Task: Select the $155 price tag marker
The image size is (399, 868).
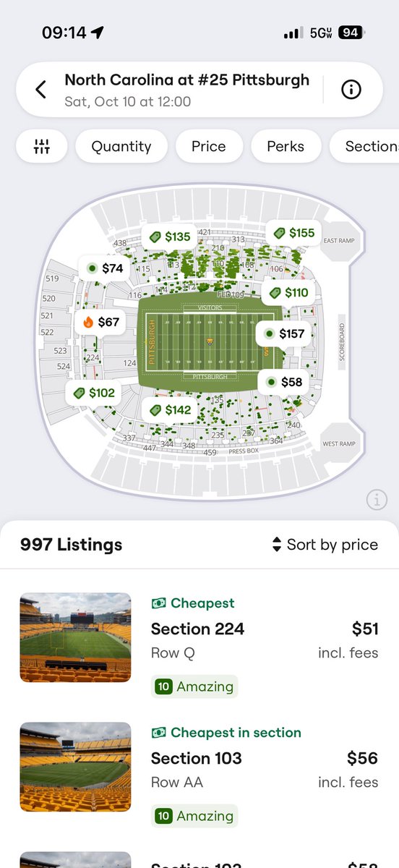Action: (x=293, y=233)
